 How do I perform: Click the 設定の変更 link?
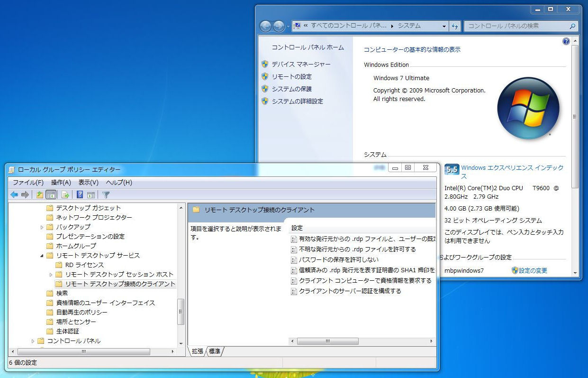coord(533,270)
